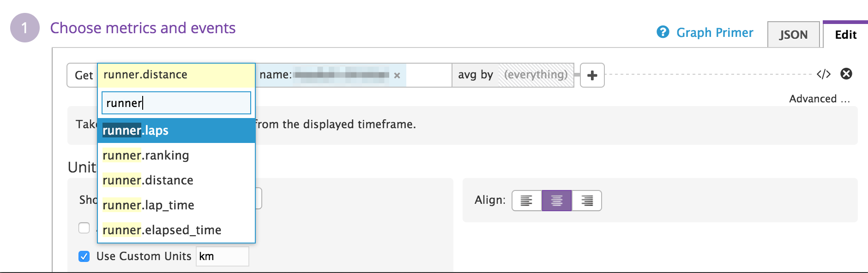Select the right align icon
This screenshot has height=273, width=868.
[x=587, y=201]
